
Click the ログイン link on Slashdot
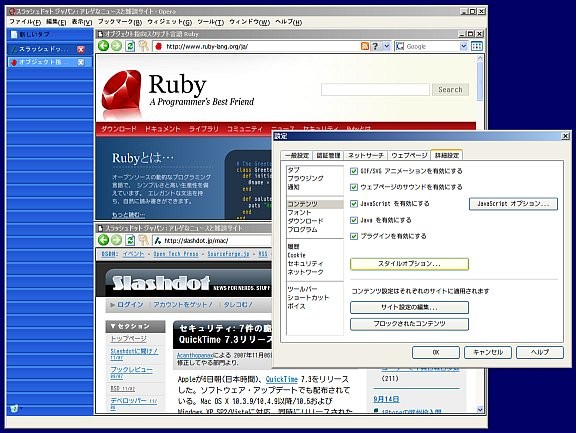point(130,304)
